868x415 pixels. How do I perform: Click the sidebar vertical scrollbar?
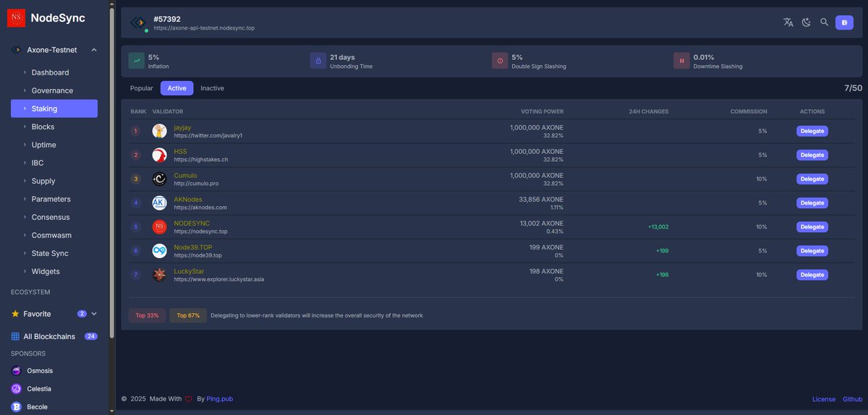[x=111, y=171]
